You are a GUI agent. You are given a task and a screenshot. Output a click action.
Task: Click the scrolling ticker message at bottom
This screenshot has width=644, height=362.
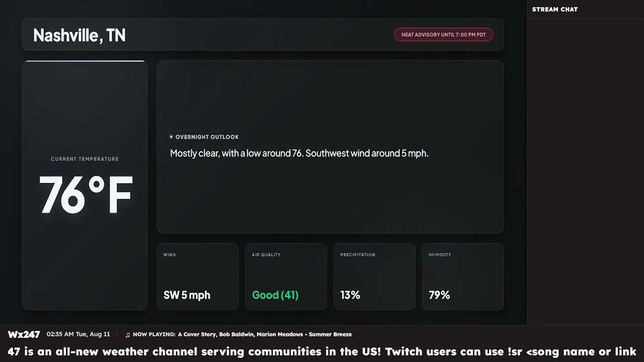coord(322,351)
